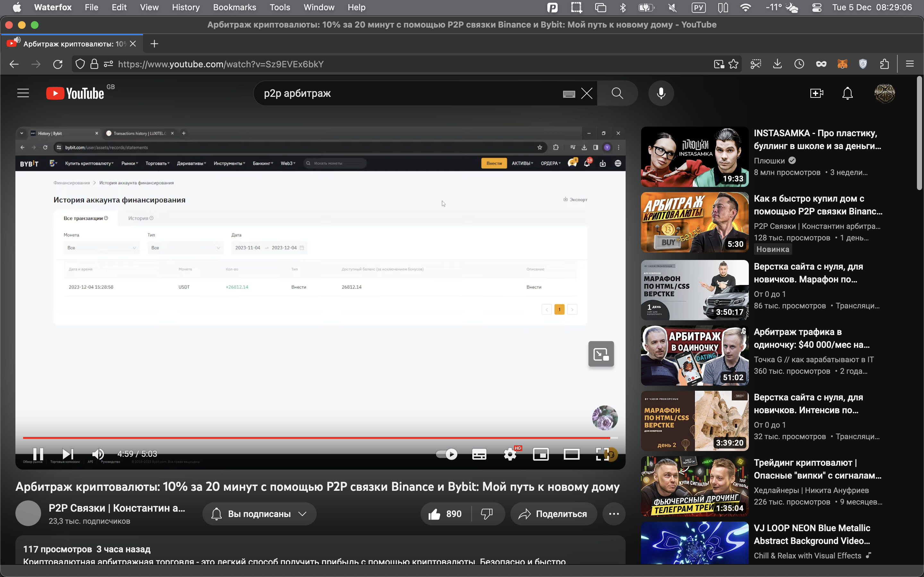Mute the video volume
Viewport: 924px width, 577px height.
(x=98, y=454)
